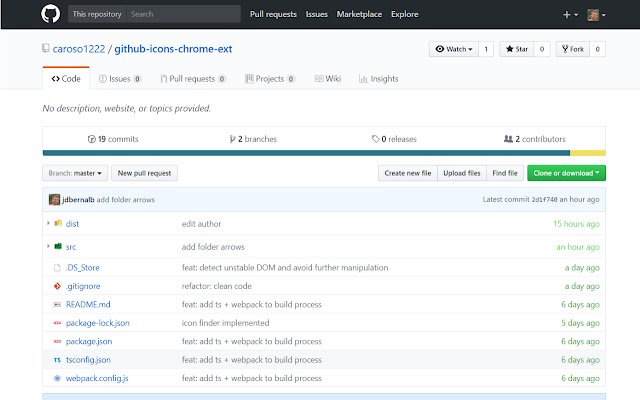This screenshot has width=640, height=400.
Task: Click the watchers count 1
Action: pyautogui.click(x=486, y=49)
